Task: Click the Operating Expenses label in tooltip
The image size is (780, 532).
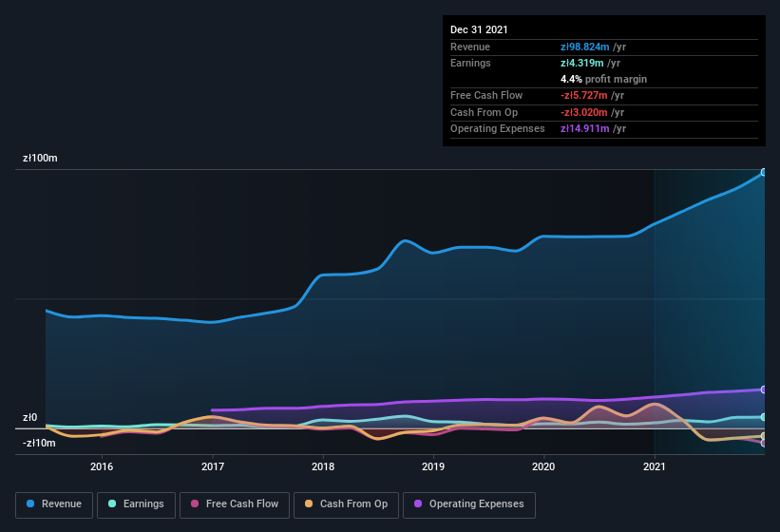Action: tap(498, 129)
